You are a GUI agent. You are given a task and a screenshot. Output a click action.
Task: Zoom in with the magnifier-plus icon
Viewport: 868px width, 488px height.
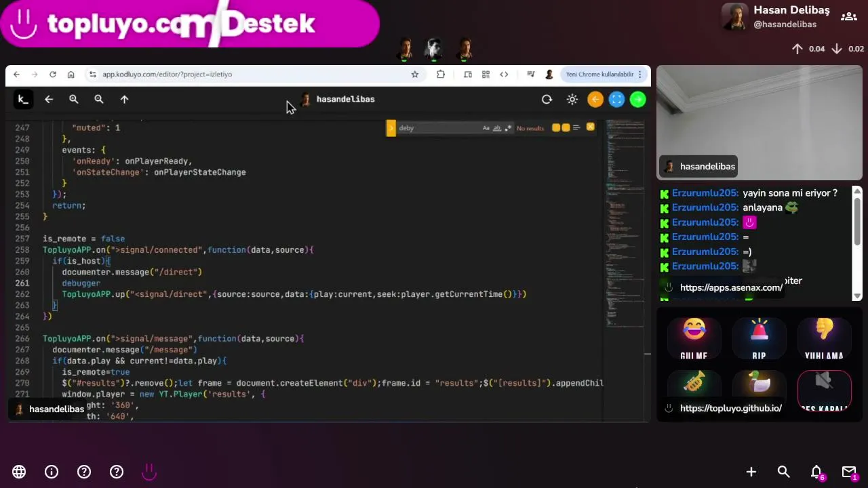click(x=74, y=100)
